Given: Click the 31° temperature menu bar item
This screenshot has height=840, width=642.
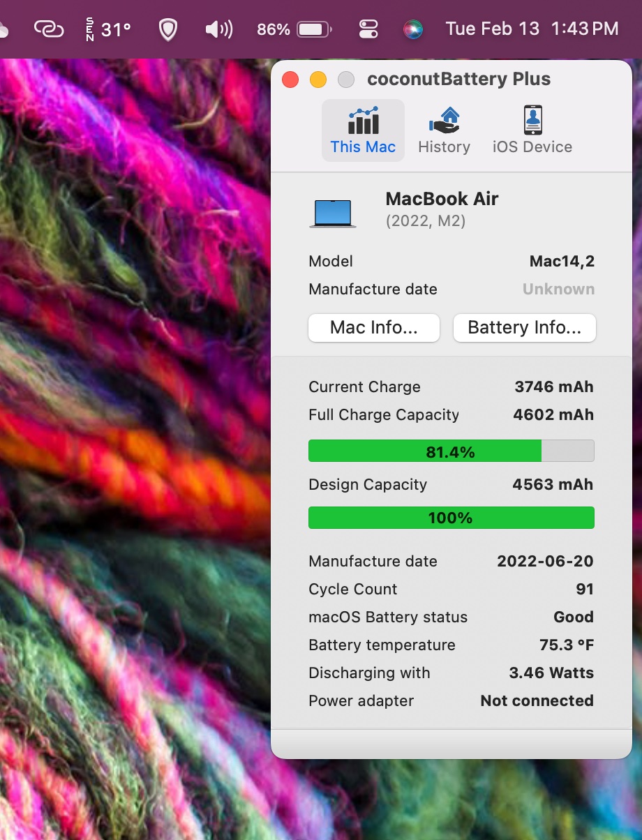Looking at the screenshot, I should click(109, 29).
